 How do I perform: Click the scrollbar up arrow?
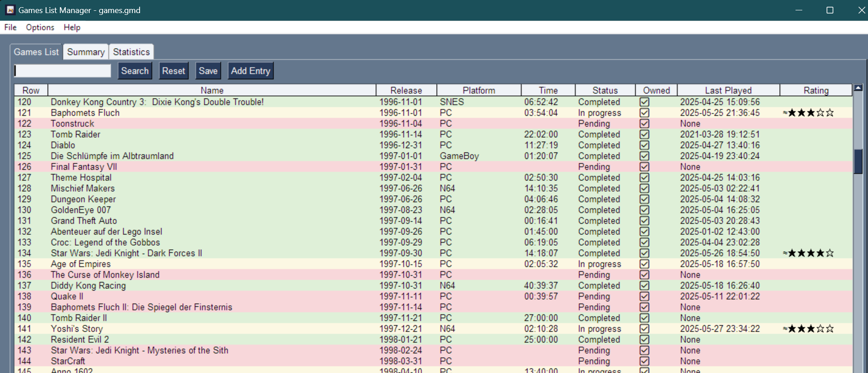click(858, 88)
